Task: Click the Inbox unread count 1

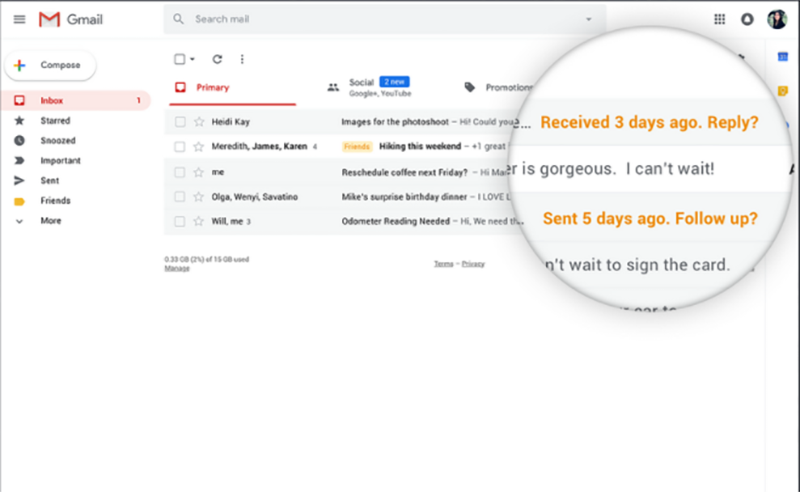Action: [x=138, y=101]
